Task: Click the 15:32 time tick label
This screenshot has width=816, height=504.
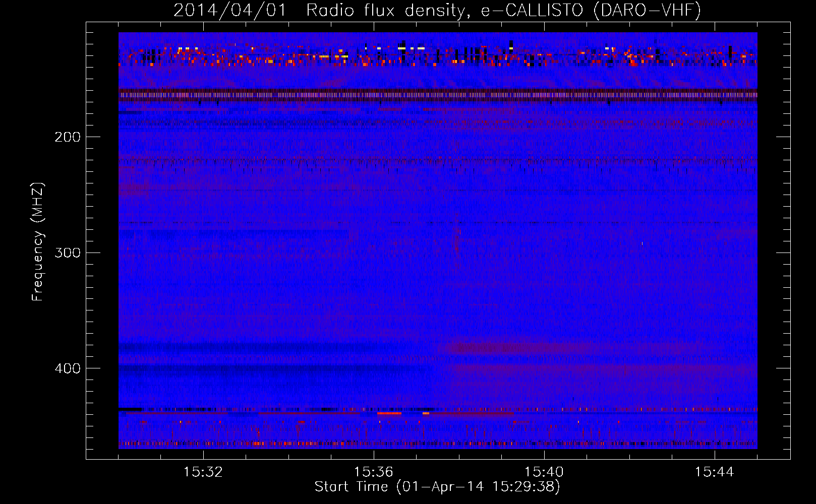Action: [x=203, y=472]
